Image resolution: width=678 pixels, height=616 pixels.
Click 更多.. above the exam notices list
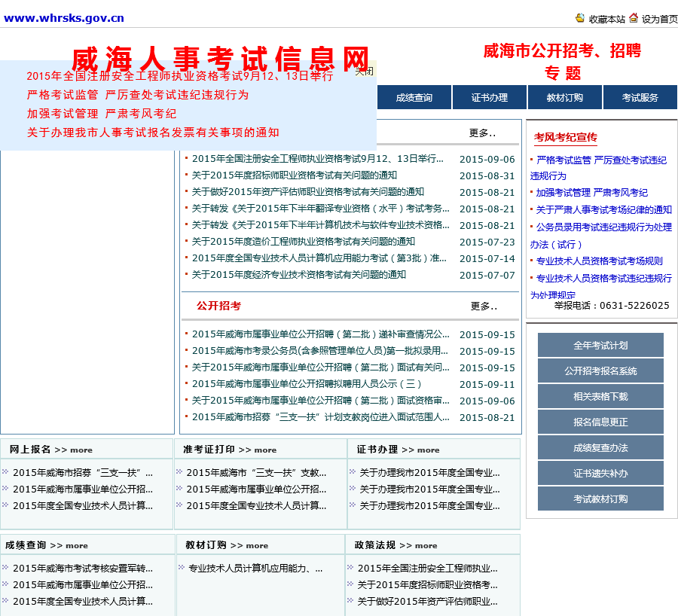click(483, 133)
